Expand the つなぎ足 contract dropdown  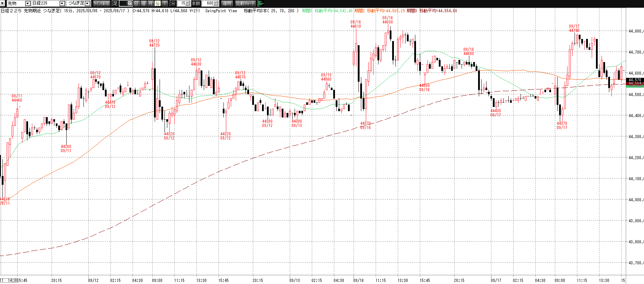87,4
